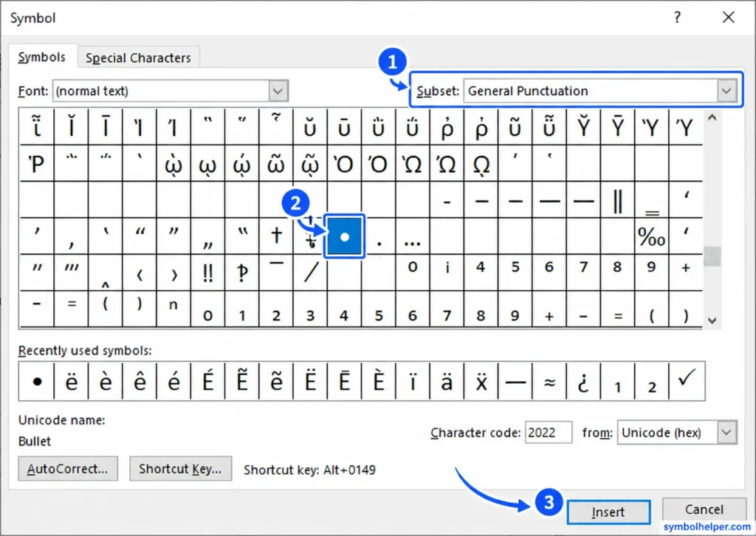Click the Unicode name 'Bullet' text
Viewport: 756px width, 536px height.
pyautogui.click(x=35, y=441)
